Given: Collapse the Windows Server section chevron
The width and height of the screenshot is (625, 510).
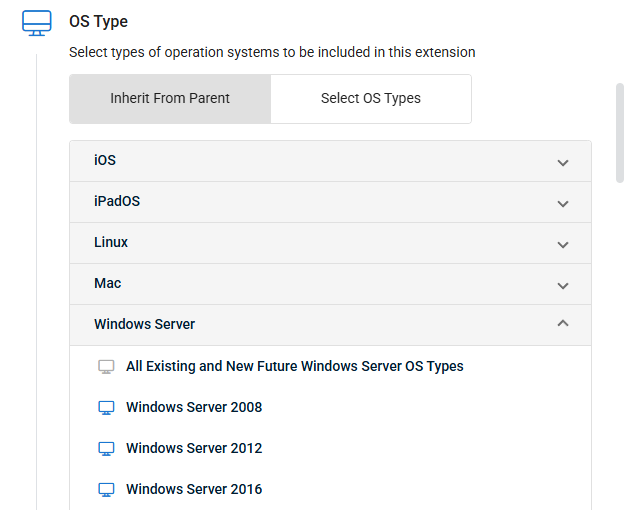Looking at the screenshot, I should click(563, 323).
